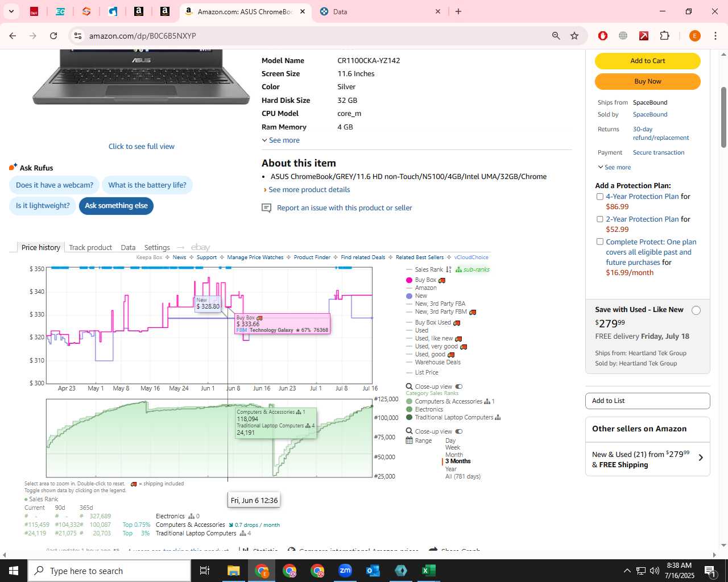
Task: Toggle the purple New legend dot
Action: [409, 296]
